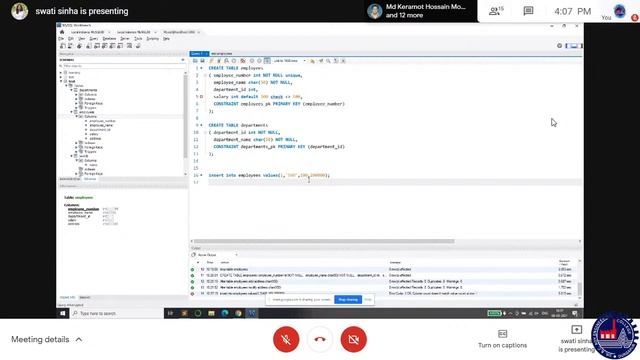Click the Stop sharing button
This screenshot has height=360, width=640.
pos(348,300)
